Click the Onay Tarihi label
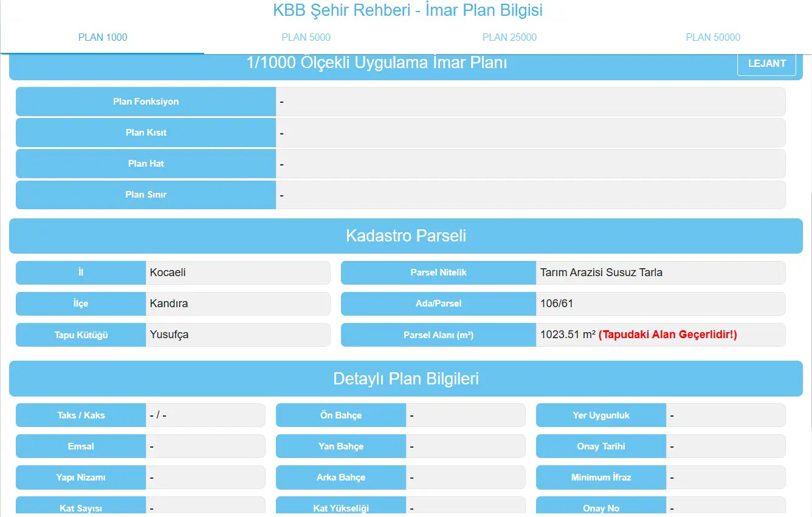 [x=601, y=446]
